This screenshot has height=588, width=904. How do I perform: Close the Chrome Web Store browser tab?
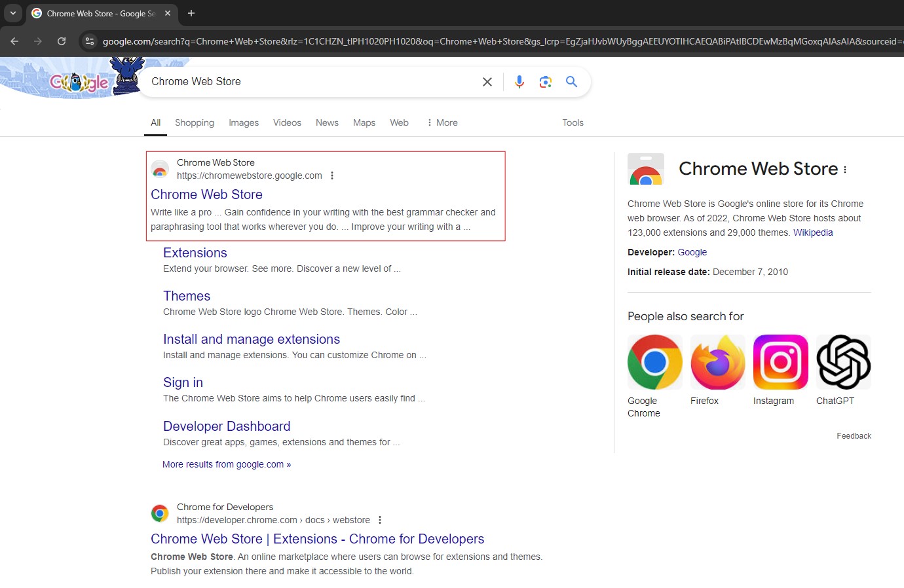click(x=168, y=13)
